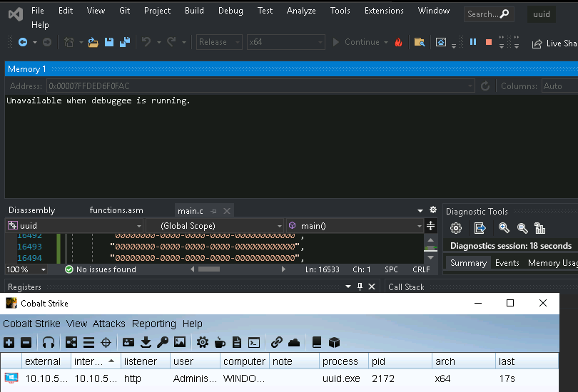Click the Cobalt Strike disconnect minus icon
578x392 pixels.
pyautogui.click(x=26, y=343)
